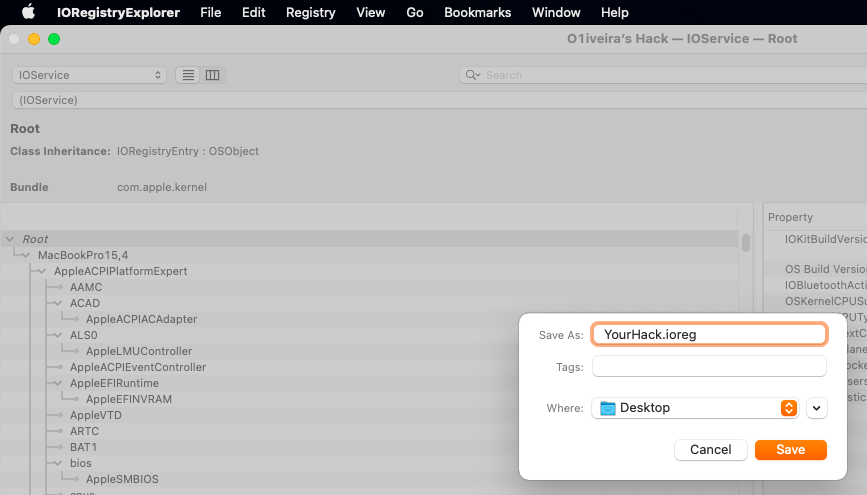Screen dimensions: 867x495
Task: Edit the Save As filename field
Action: (x=709, y=335)
